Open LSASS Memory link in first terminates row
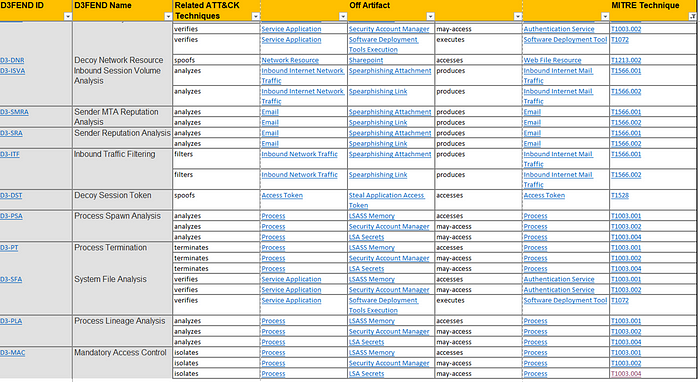The image size is (700, 382). click(x=372, y=248)
